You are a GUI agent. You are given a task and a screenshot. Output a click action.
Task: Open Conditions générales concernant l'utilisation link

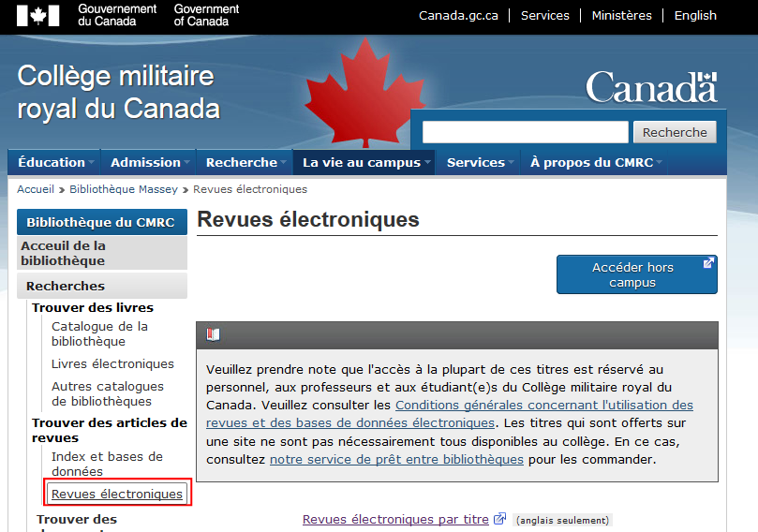(x=450, y=414)
